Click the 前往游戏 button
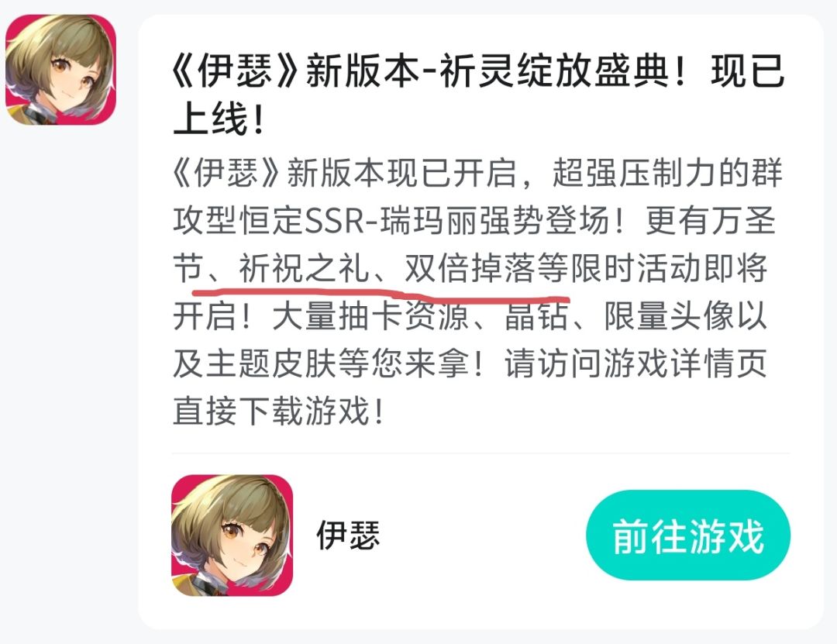Screen dimensions: 837x644 tap(687, 535)
